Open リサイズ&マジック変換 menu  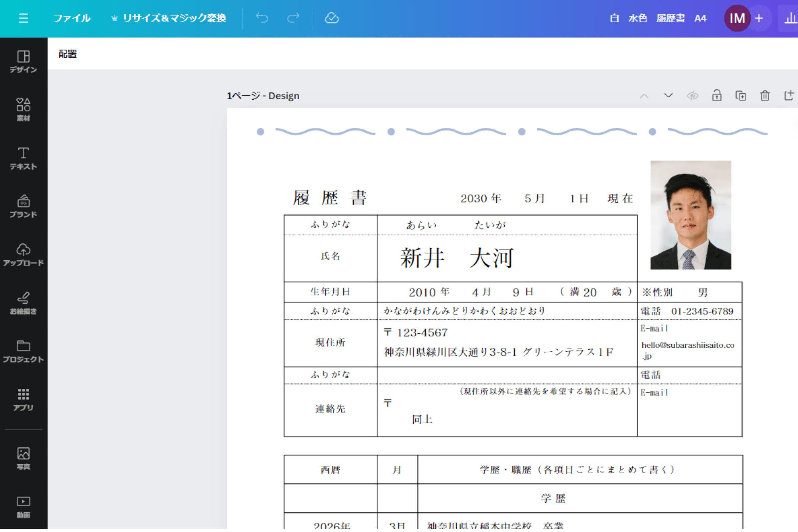(x=169, y=18)
